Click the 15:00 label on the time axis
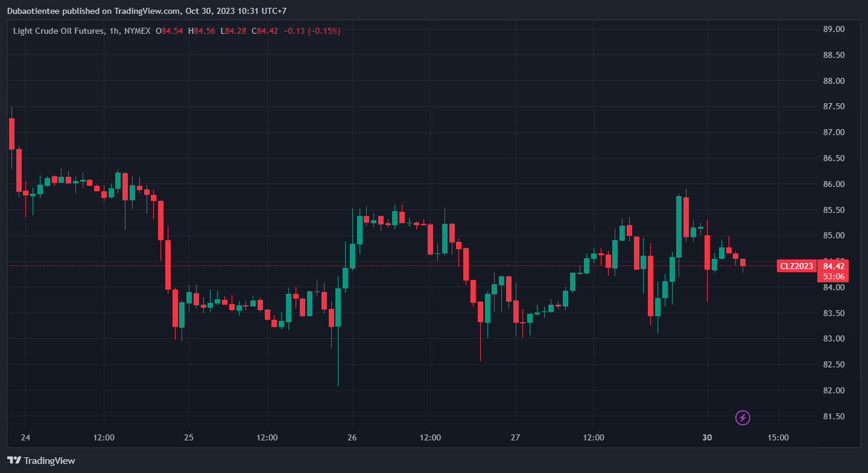This screenshot has height=473, width=868. [778, 437]
